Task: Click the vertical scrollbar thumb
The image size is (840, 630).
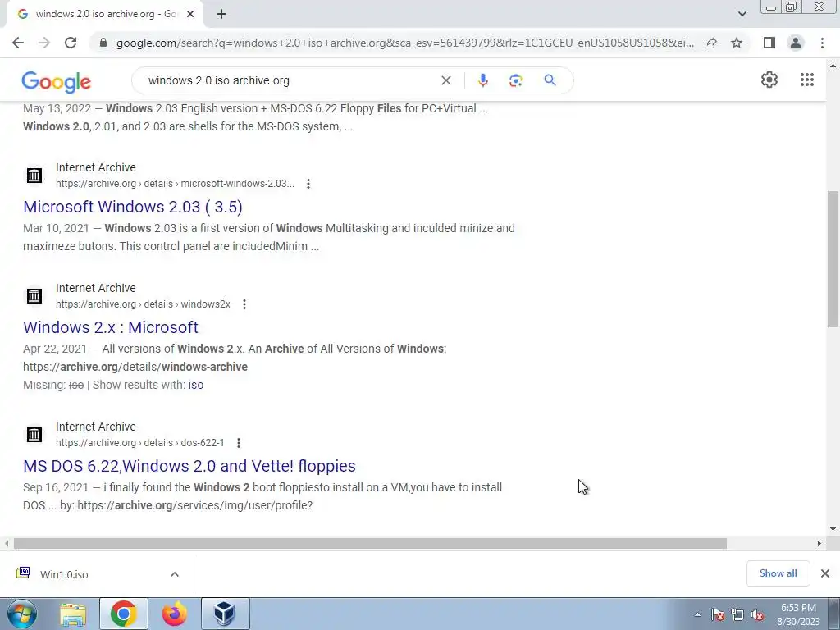Action: click(x=833, y=258)
